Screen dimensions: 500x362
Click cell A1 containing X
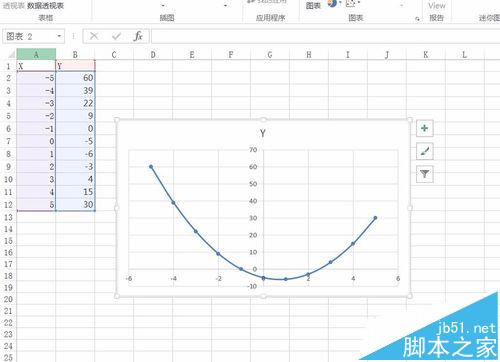[x=36, y=66]
